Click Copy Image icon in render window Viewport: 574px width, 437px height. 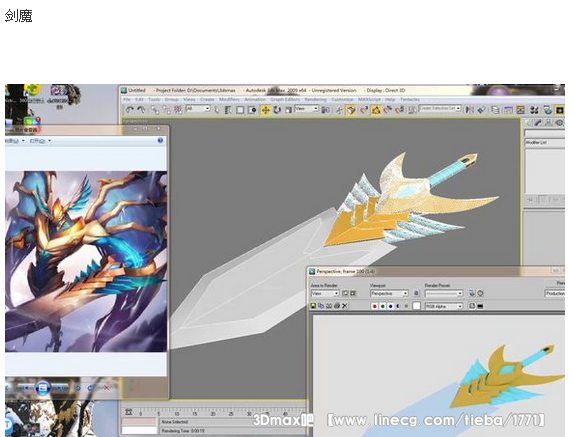point(321,306)
